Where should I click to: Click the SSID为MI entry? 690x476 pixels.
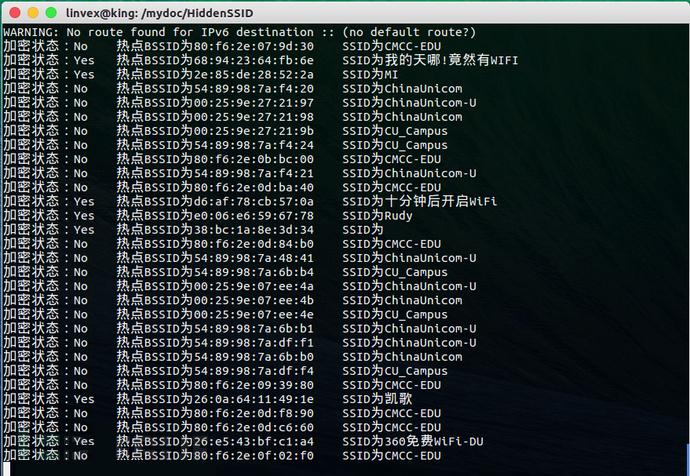click(x=370, y=74)
